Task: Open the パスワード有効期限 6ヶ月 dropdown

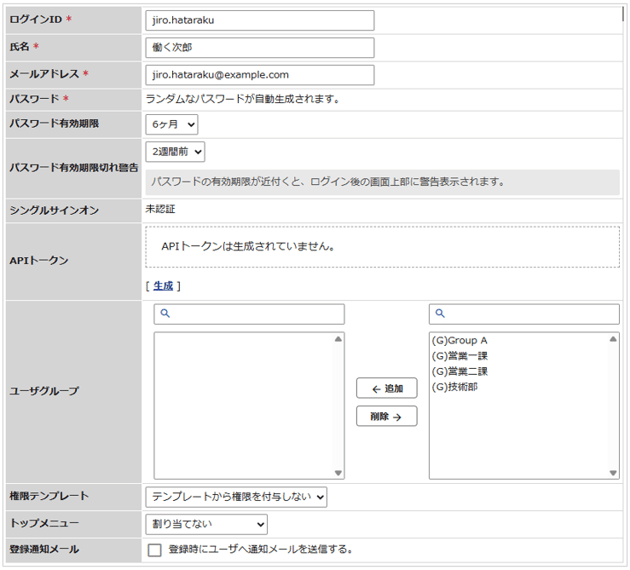Action: click(x=172, y=125)
